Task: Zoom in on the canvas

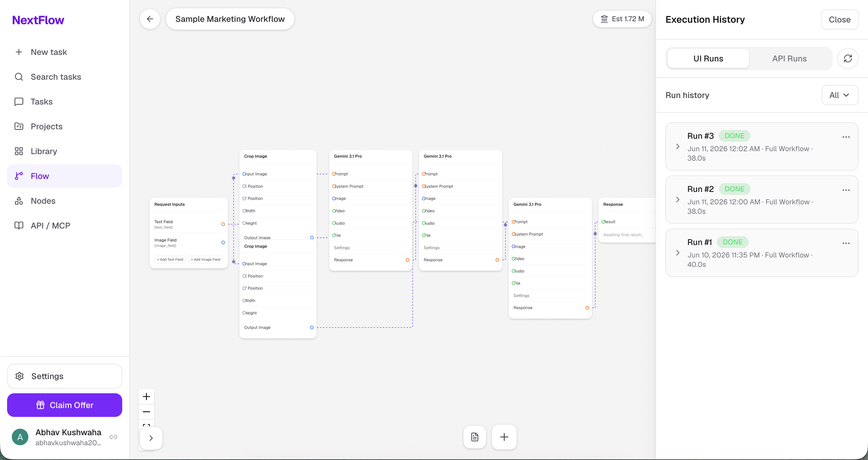Action: point(146,396)
